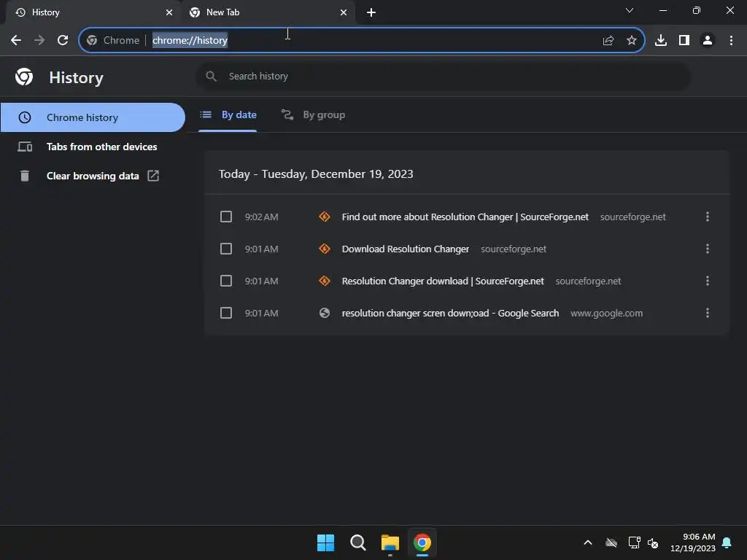Bookmark this tab with the star icon
The image size is (747, 560).
click(631, 41)
